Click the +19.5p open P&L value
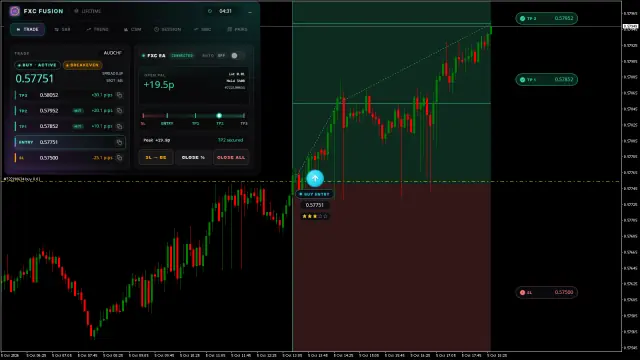Viewport: 640px width, 360px height. pos(159,84)
